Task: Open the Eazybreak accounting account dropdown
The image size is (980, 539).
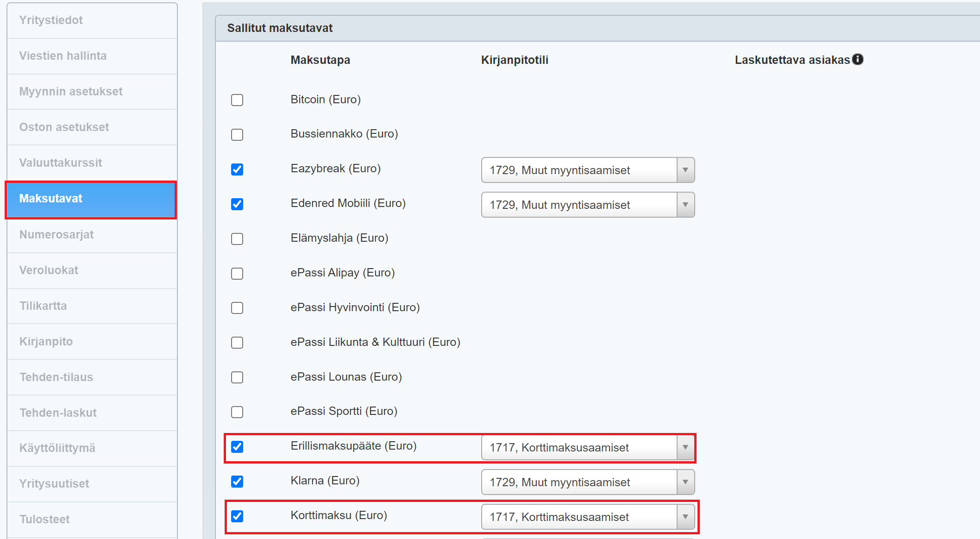Action: [x=587, y=170]
